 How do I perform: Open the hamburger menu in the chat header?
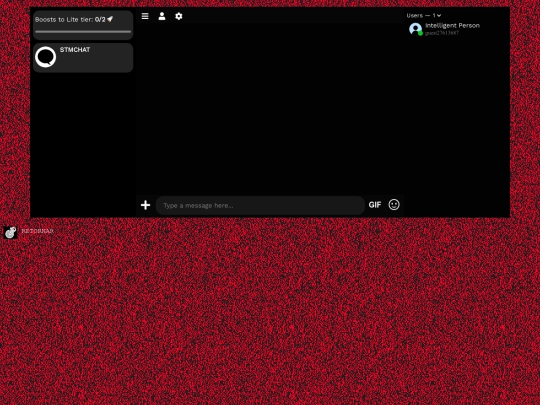pyautogui.click(x=145, y=16)
